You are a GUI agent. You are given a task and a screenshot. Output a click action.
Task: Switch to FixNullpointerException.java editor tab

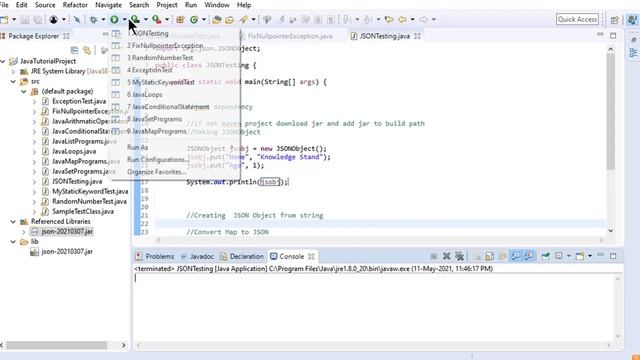click(x=290, y=36)
